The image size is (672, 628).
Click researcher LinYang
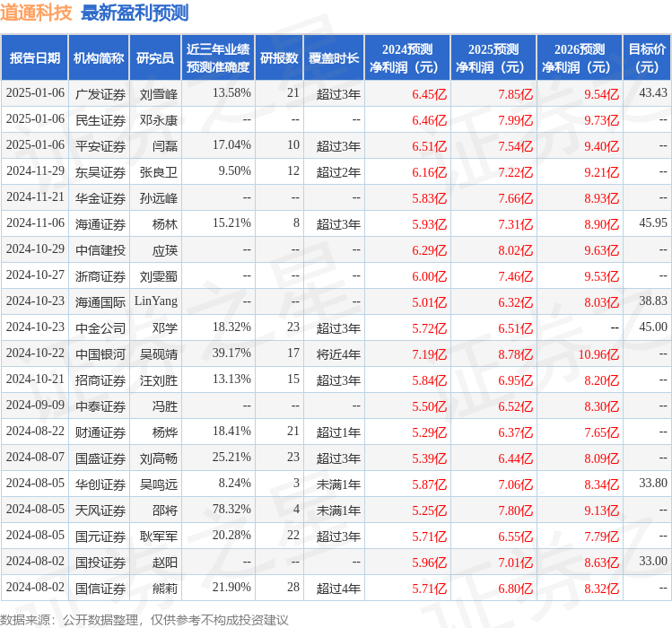coord(156,301)
